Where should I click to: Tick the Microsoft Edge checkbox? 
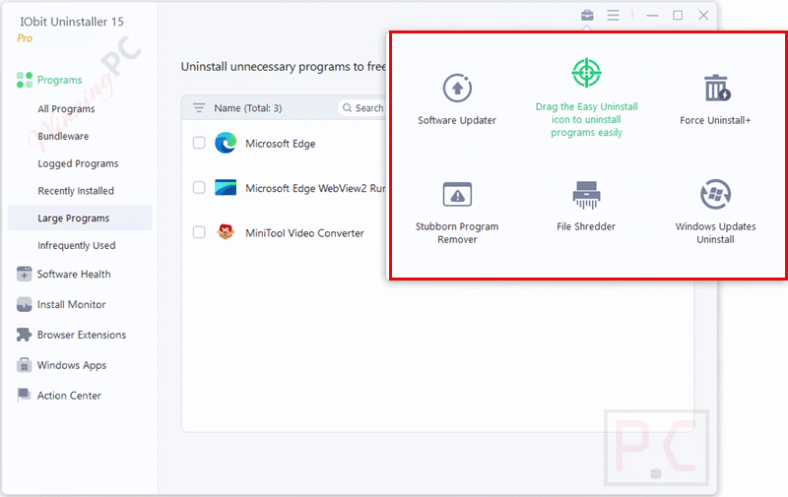(199, 143)
